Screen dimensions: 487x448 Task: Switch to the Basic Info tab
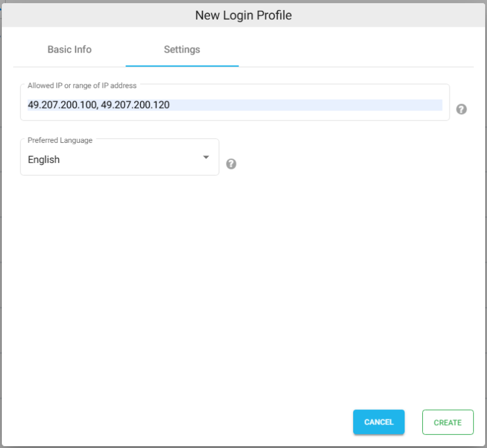(x=70, y=49)
